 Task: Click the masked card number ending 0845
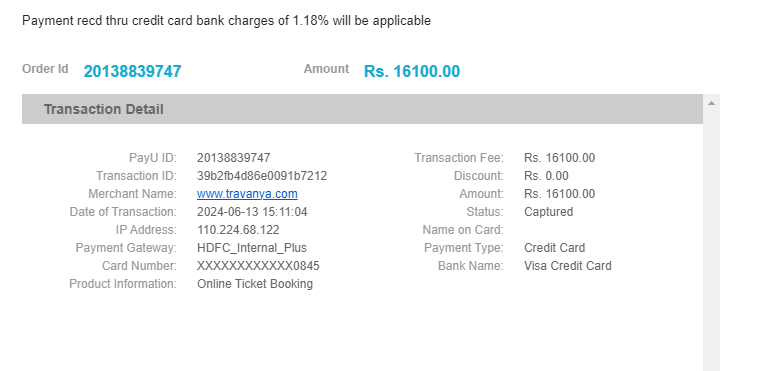258,266
